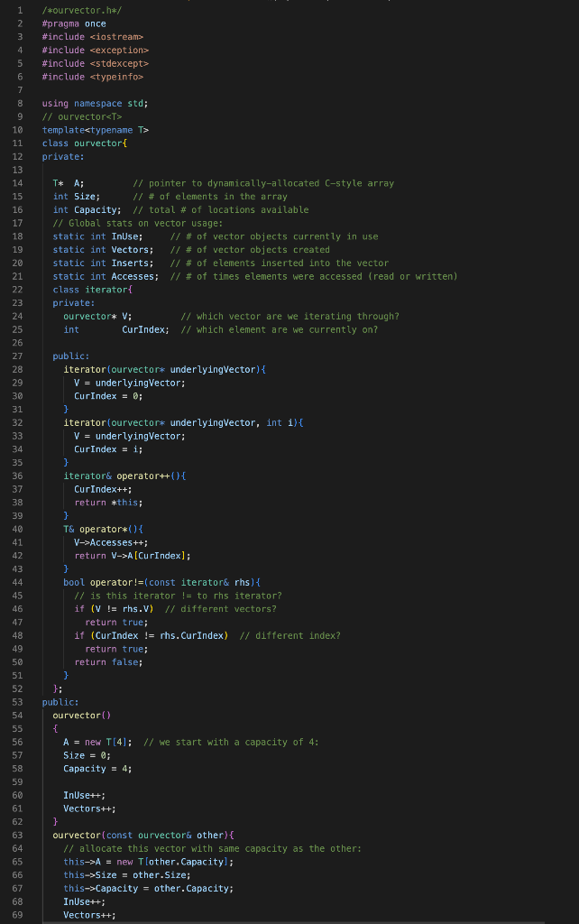Click 'bool operator!=(const iterator& rhs){' line

(162, 582)
